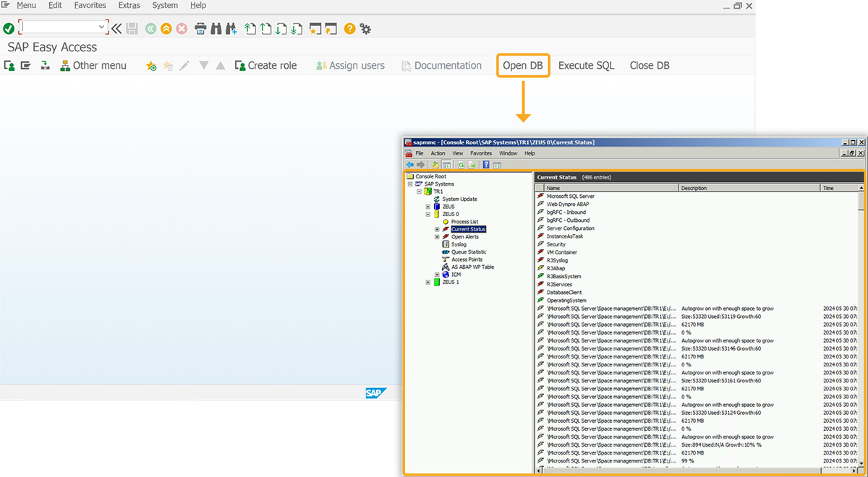Image resolution: width=868 pixels, height=477 pixels.
Task: Click the orange Exit up-arrow icon
Action: point(166,28)
